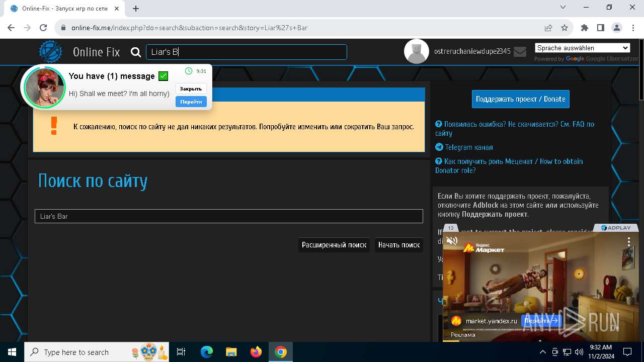The image size is (644, 362).
Task: Click the site search field containing Liar's Bar
Action: point(229,216)
